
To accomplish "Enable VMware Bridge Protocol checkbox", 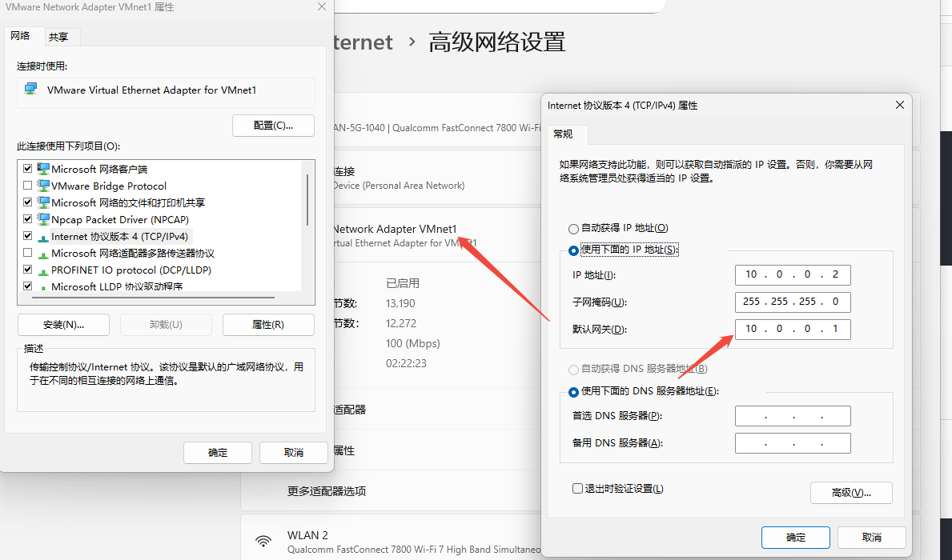I will pos(28,186).
